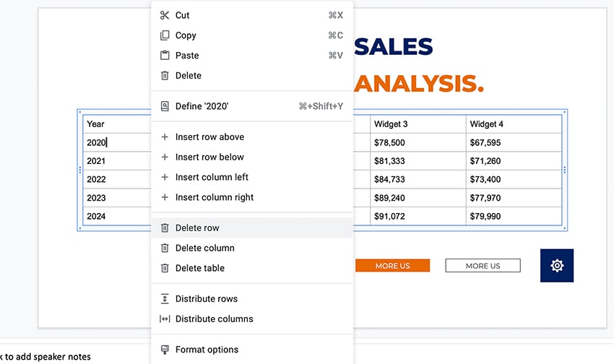Choose Insert row above
Viewport: 614px width, 364px height.
[209, 137]
